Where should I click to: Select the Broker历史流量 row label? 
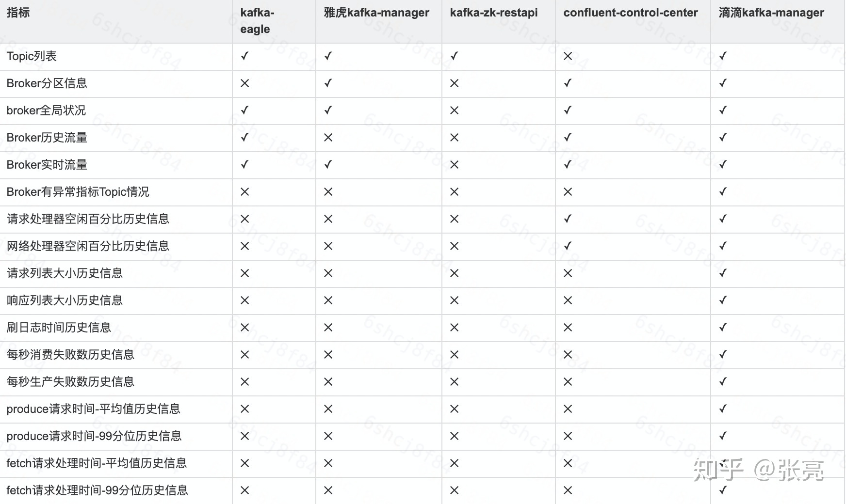(47, 138)
